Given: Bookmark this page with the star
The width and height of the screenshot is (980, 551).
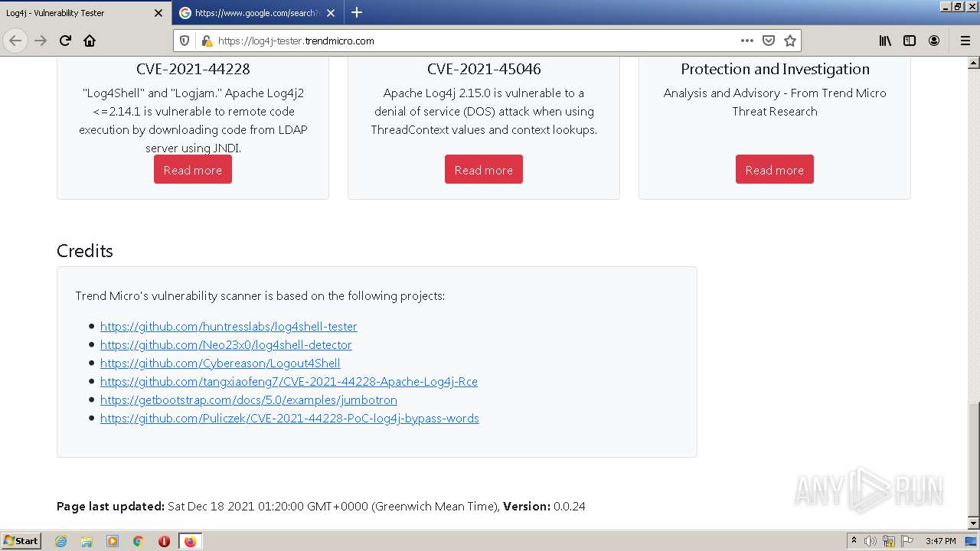Looking at the screenshot, I should (790, 41).
